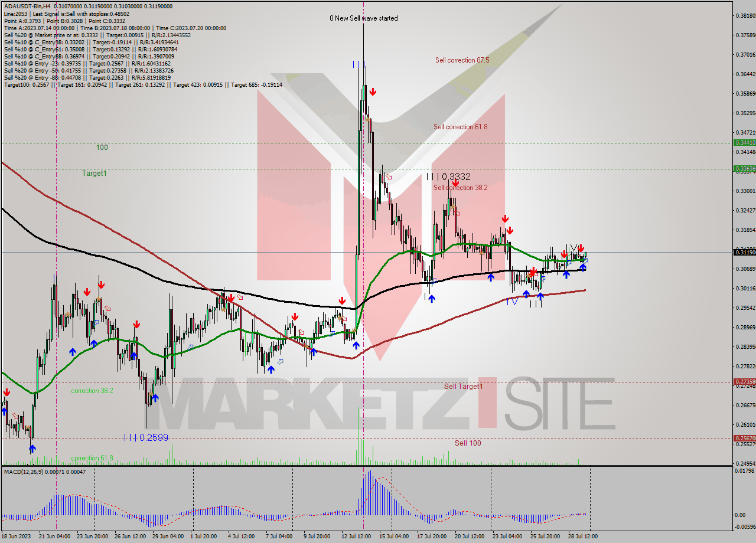The height and width of the screenshot is (543, 756).
Task: Select the 'Sell correction 38.2' label
Action: point(461,188)
